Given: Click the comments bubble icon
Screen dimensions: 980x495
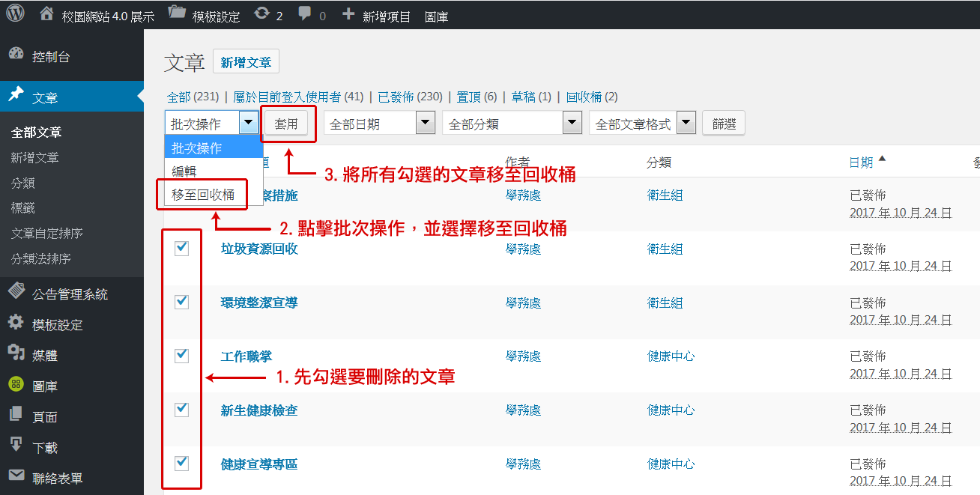Looking at the screenshot, I should tap(305, 14).
